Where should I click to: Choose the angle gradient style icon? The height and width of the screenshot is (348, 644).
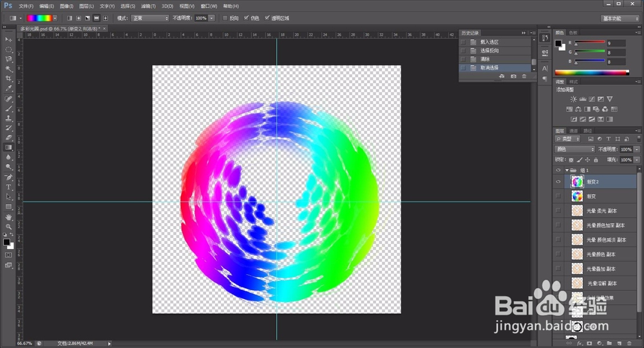click(88, 18)
